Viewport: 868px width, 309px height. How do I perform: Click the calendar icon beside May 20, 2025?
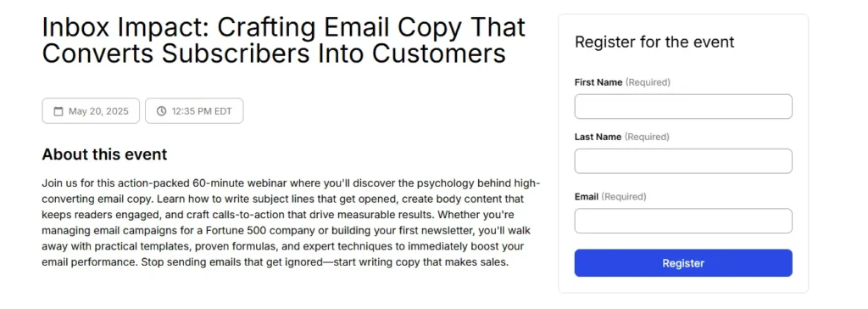[x=58, y=111]
